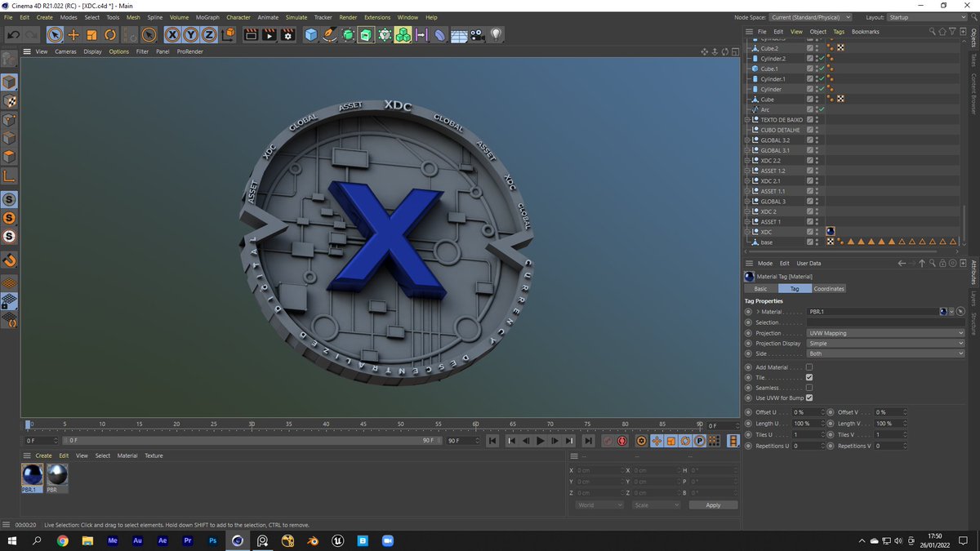Uncheck the Tile checkbox
Viewport: 980px width, 551px height.
(x=809, y=378)
